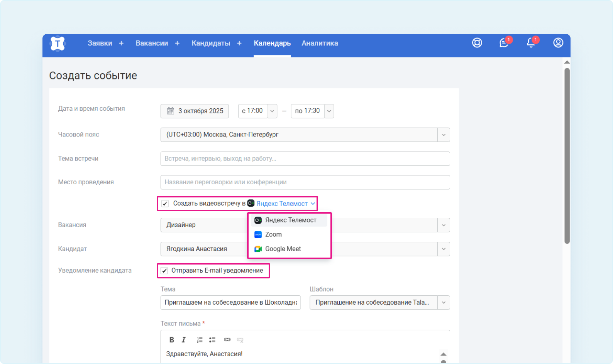Click the italic formatting icon
Viewport: 613px width, 364px height.
coord(184,340)
